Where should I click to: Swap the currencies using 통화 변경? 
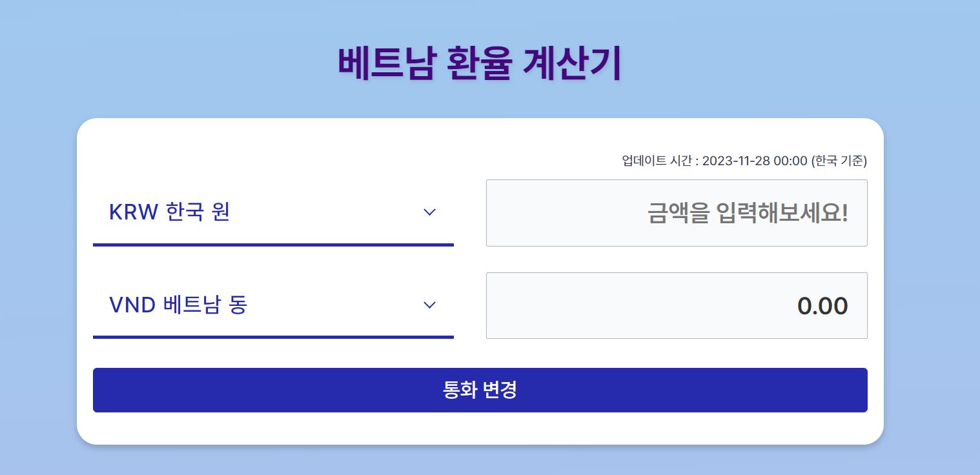(480, 390)
